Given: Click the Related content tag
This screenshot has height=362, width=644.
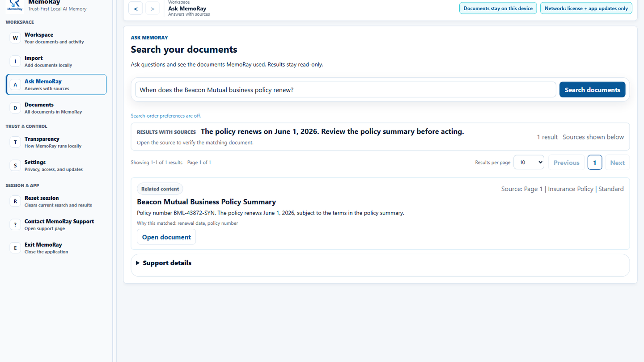Looking at the screenshot, I should [x=160, y=189].
